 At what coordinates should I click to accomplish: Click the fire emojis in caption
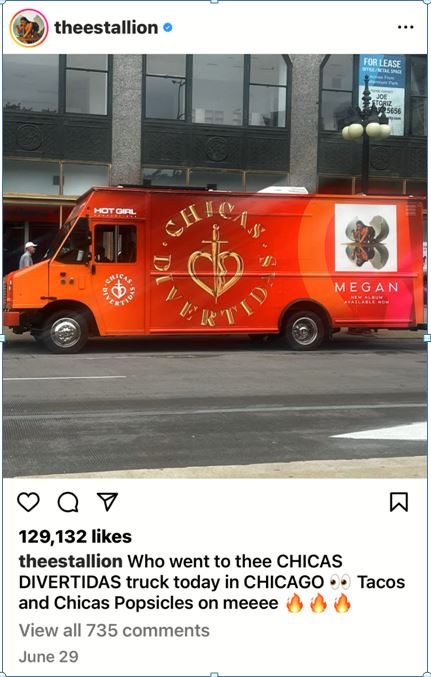(x=318, y=603)
